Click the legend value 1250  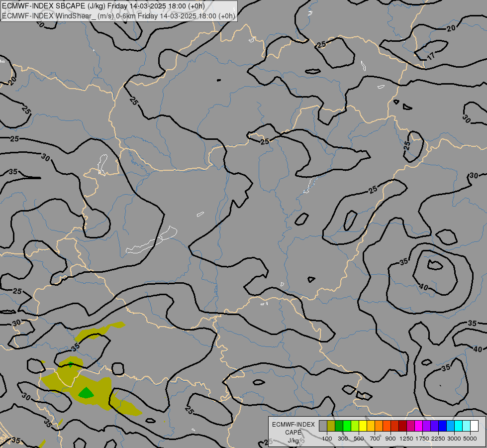pyautogui.click(x=406, y=439)
